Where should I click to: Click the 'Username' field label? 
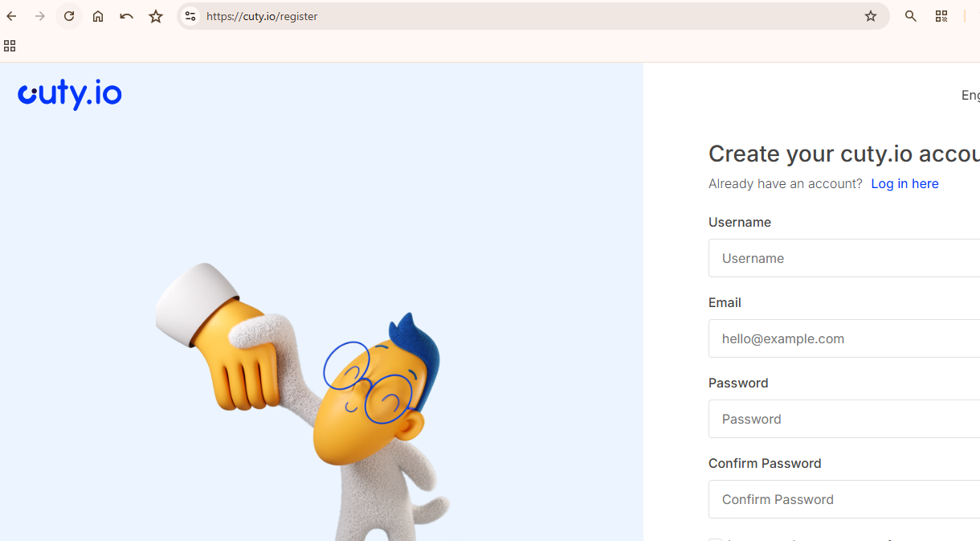click(x=740, y=222)
